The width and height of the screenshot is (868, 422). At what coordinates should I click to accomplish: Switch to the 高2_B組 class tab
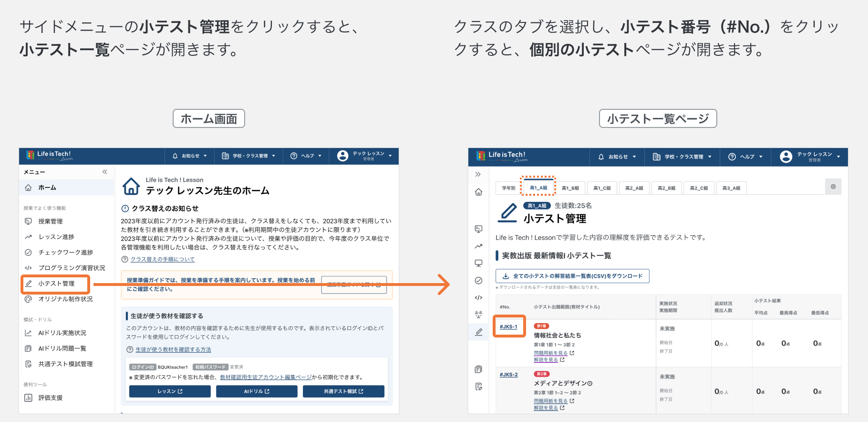click(666, 188)
